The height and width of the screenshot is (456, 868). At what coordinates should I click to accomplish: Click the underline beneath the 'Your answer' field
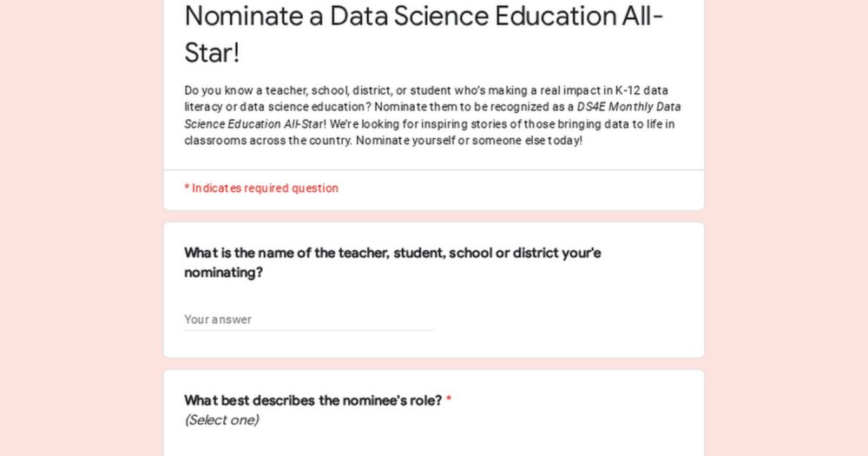(309, 330)
